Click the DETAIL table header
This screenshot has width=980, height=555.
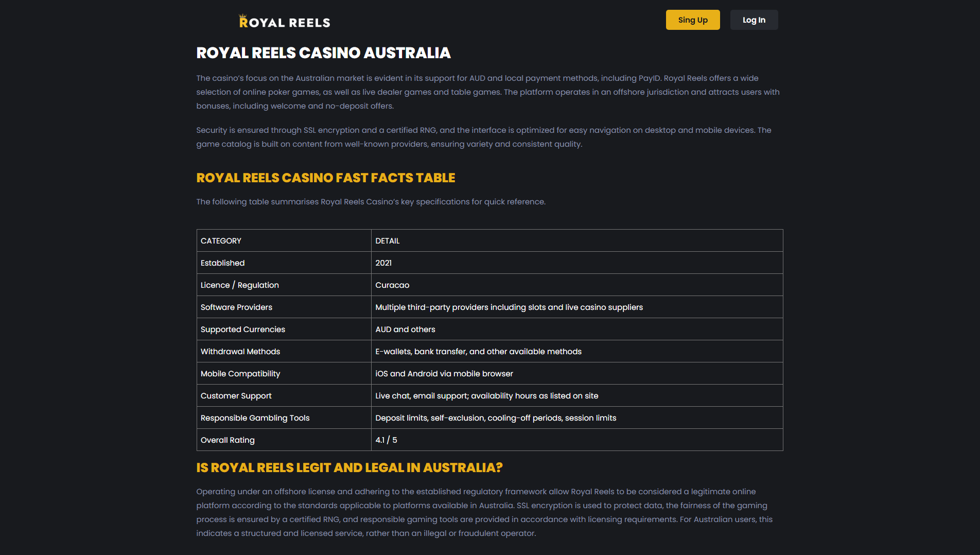pos(577,240)
